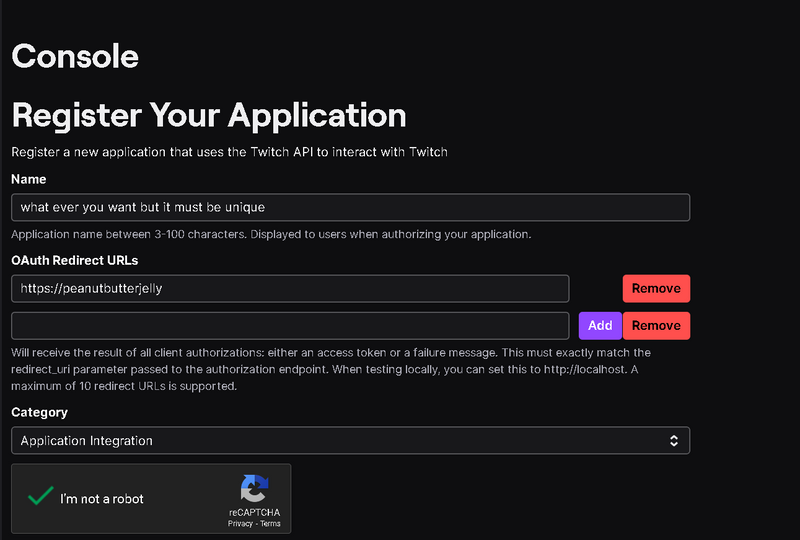Remove the https://peanutbutterjelly redirect URL
800x540 pixels.
[x=656, y=288]
